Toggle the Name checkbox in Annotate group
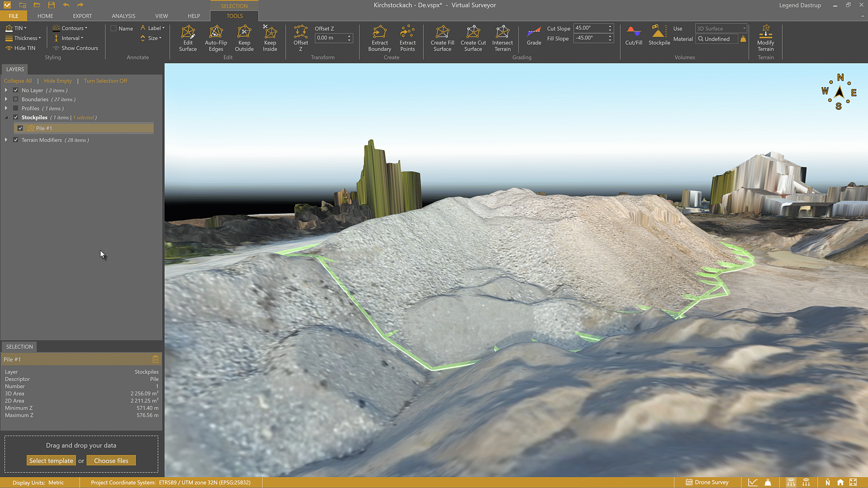The image size is (868, 488). click(x=113, y=28)
